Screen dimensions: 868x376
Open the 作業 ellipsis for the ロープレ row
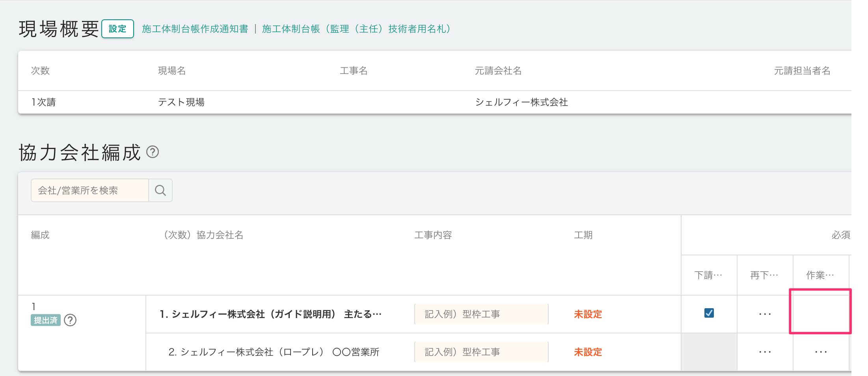[821, 352]
